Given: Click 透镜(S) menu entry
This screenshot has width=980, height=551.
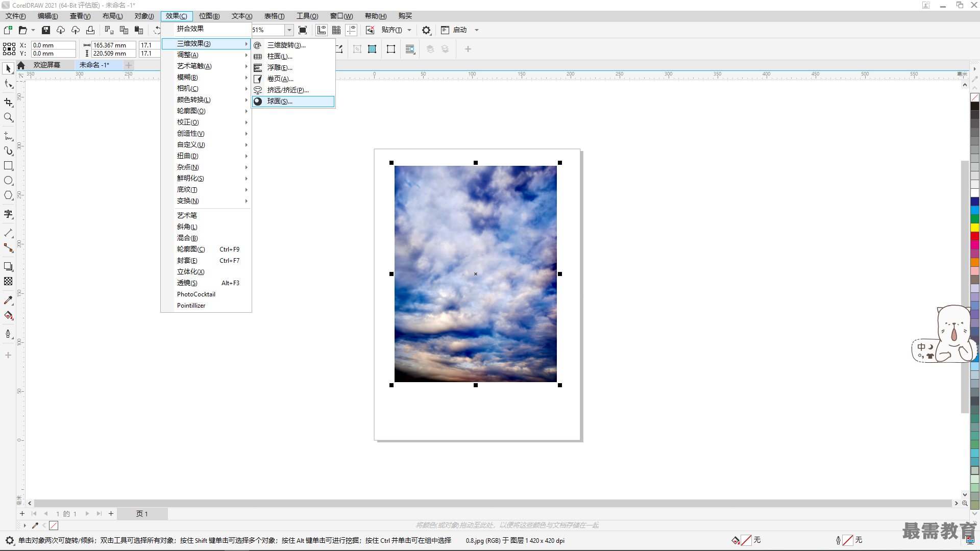Looking at the screenshot, I should (x=206, y=283).
